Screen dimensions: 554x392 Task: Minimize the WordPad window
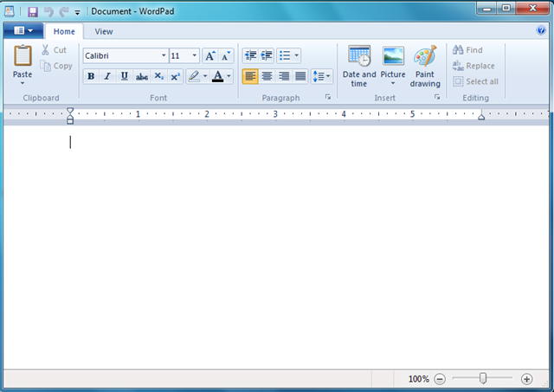486,9
